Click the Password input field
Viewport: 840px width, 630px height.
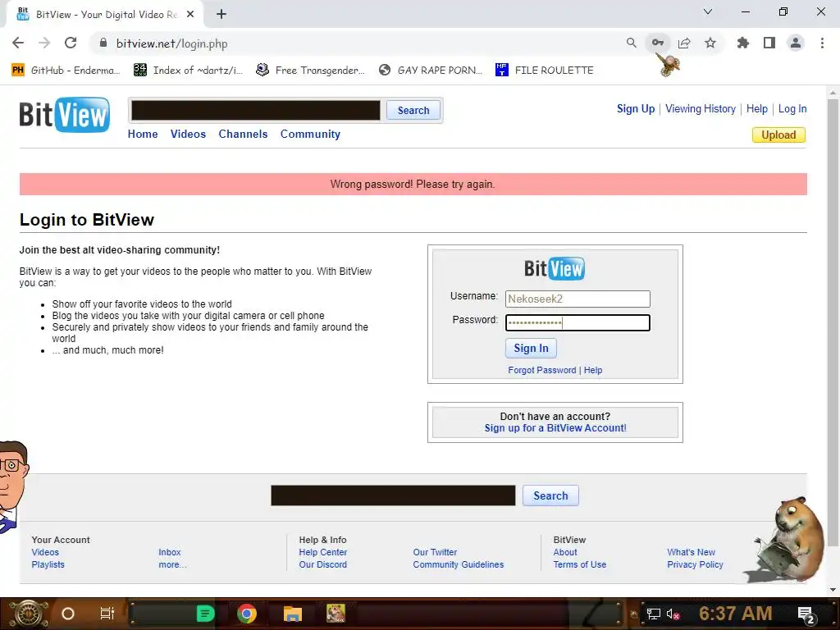[x=577, y=322]
